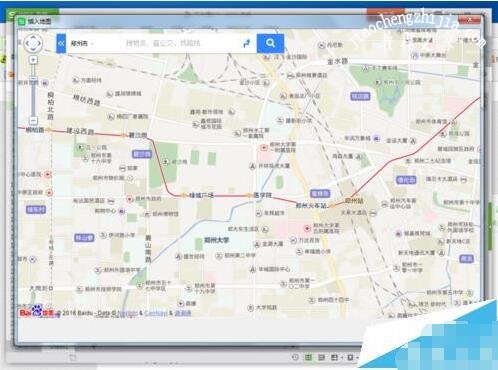The height and width of the screenshot is (370, 498).
Task: Click the route directions arrow icon
Action: [247, 43]
